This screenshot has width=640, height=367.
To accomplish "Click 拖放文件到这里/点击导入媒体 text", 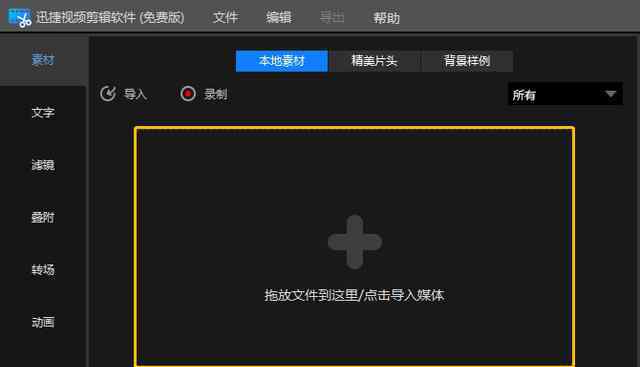I will point(354,295).
